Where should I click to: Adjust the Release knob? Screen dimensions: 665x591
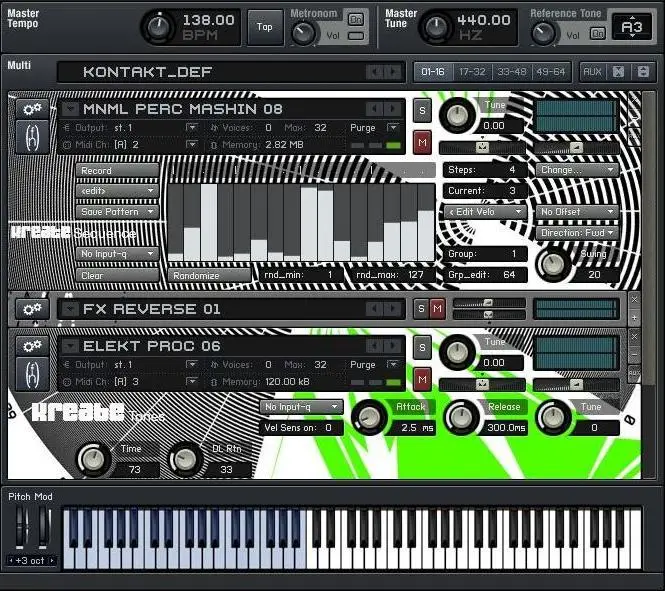pos(461,417)
